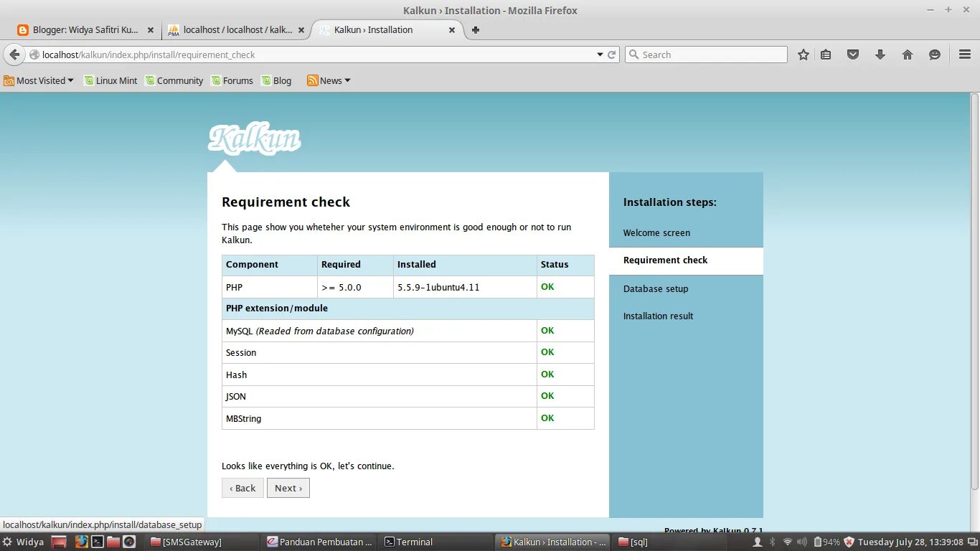Select the Kalkun Installation tab
This screenshot has height=551, width=980.
[x=387, y=30]
